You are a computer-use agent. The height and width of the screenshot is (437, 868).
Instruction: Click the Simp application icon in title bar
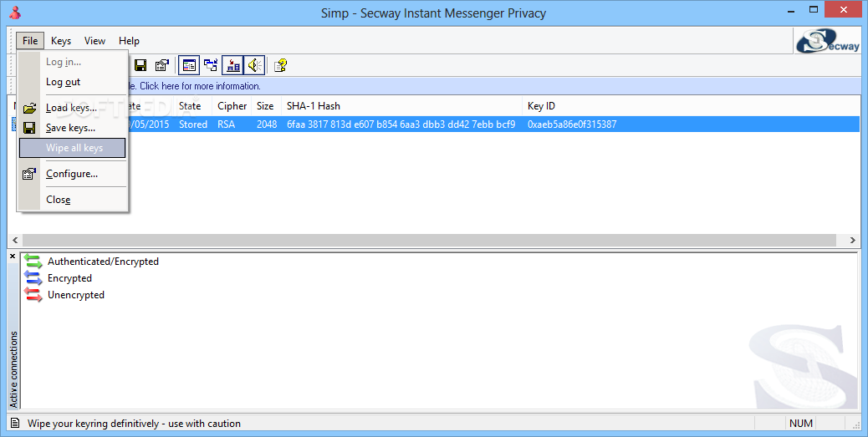pyautogui.click(x=15, y=13)
